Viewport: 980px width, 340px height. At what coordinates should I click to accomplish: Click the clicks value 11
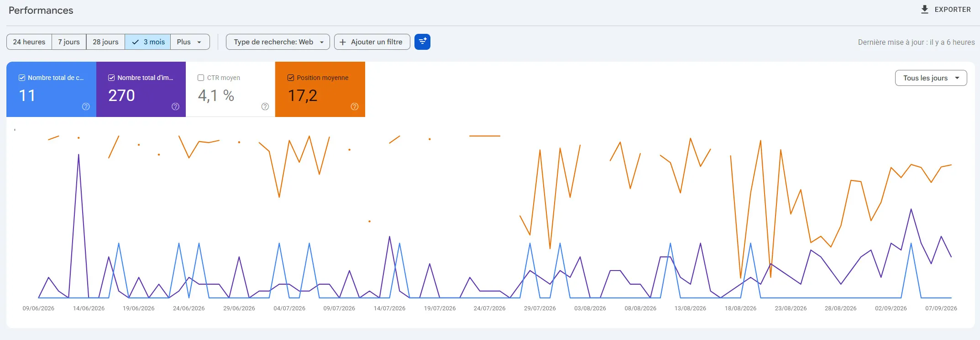coord(27,96)
